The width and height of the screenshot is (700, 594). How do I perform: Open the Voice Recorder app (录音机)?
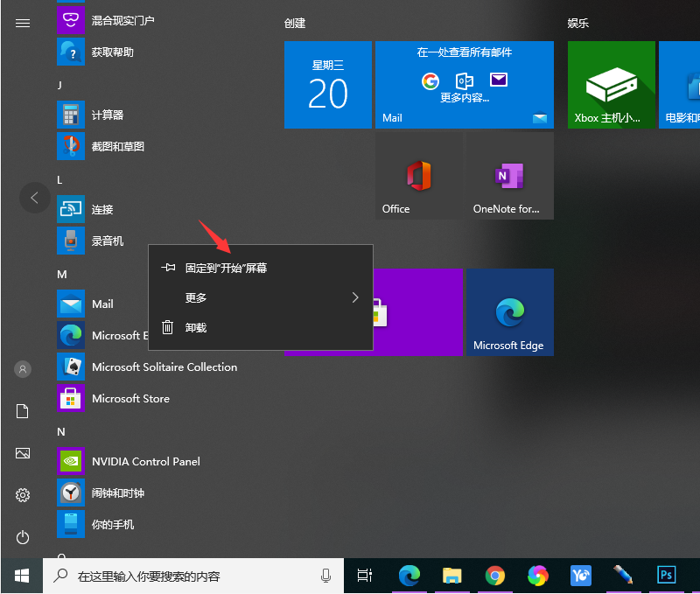tap(107, 241)
